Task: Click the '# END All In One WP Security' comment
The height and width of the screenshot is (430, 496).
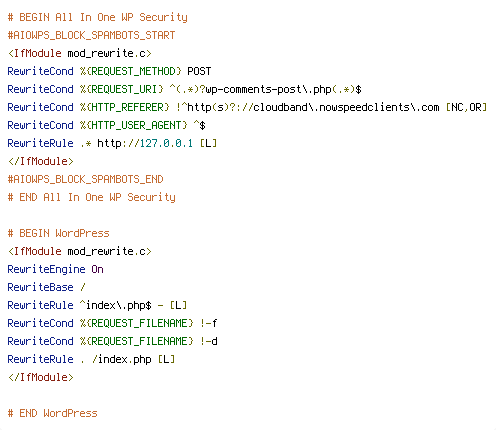Action: pyautogui.click(x=91, y=197)
